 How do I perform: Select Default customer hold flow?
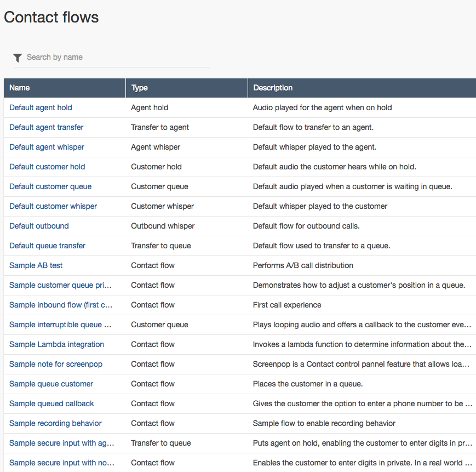coord(47,167)
